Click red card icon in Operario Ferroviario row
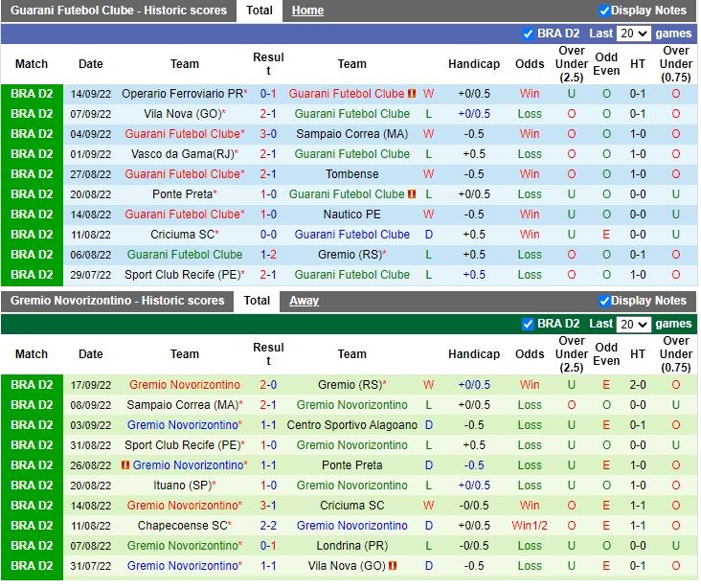Viewport: 701px width, 588px height. pyautogui.click(x=412, y=94)
